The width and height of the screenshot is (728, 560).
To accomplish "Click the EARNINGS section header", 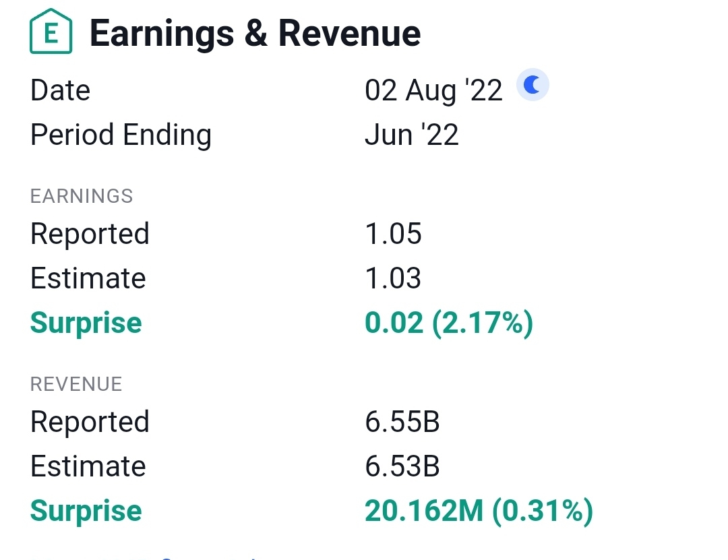I will [x=82, y=196].
